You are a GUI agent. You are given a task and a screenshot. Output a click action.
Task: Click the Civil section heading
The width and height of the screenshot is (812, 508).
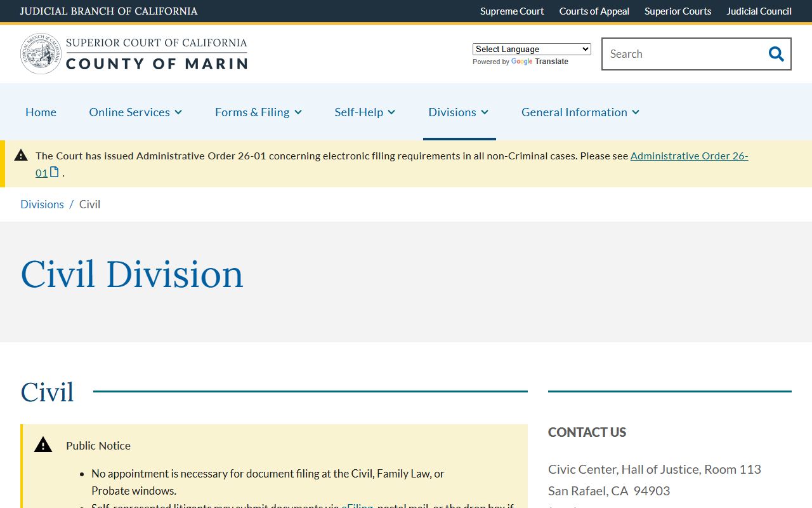[x=47, y=392]
